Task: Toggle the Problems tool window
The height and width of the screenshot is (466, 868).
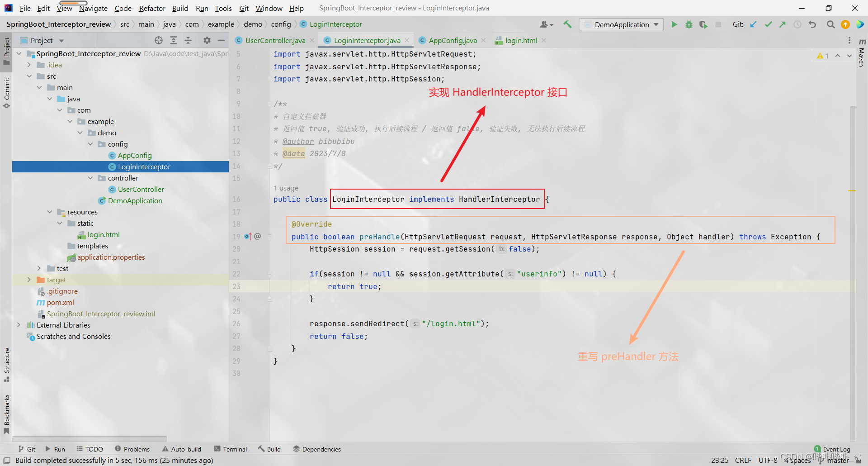Action: 132,449
